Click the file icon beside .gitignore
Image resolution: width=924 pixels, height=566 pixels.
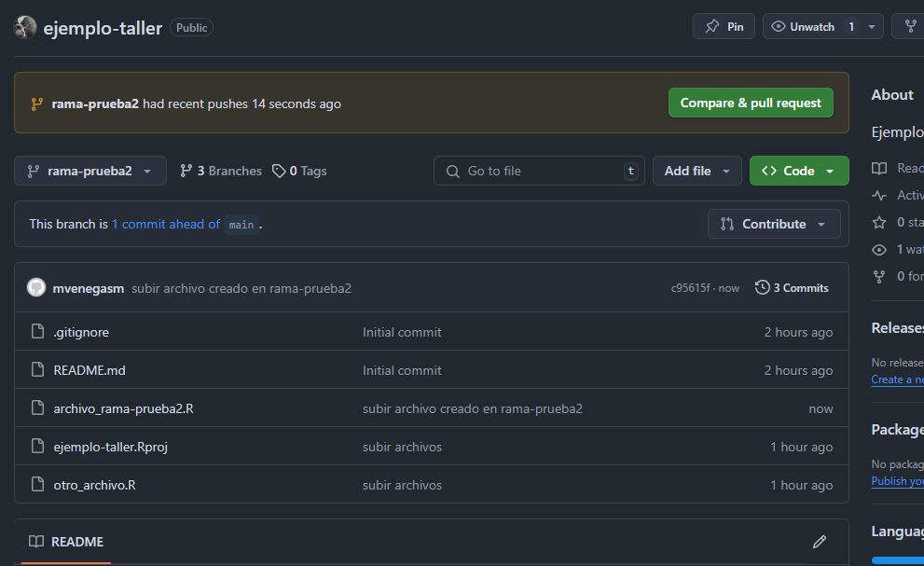[37, 331]
